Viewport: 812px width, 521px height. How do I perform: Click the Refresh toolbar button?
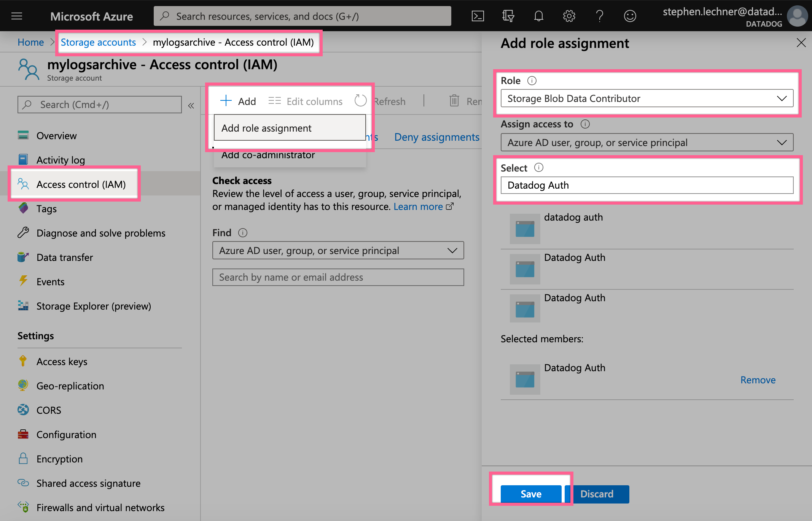[380, 101]
